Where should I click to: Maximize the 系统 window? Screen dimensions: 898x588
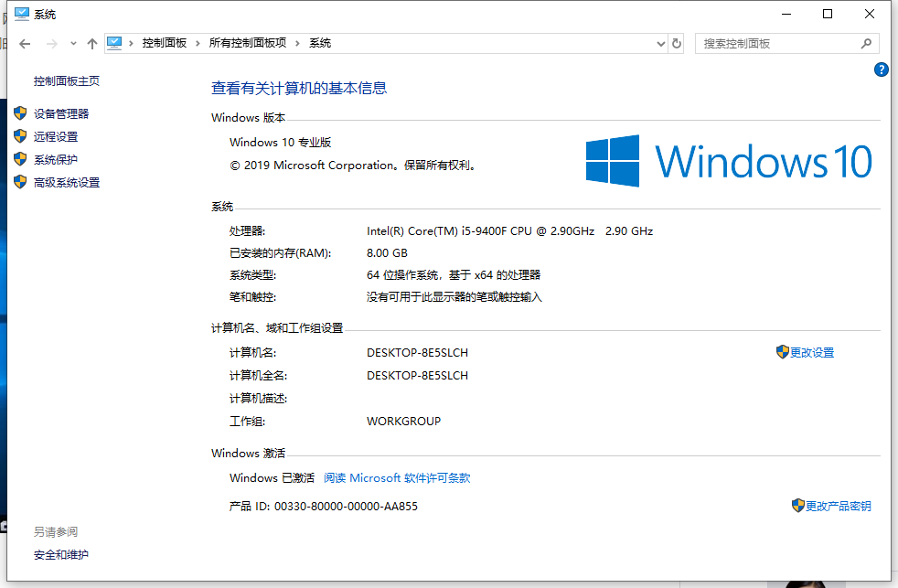click(x=828, y=14)
